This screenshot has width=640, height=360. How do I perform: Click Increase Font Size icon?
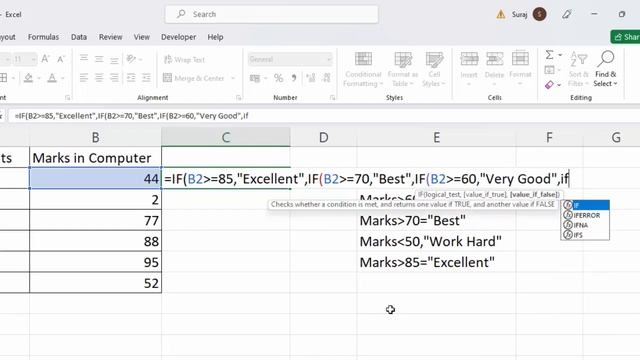(45, 59)
